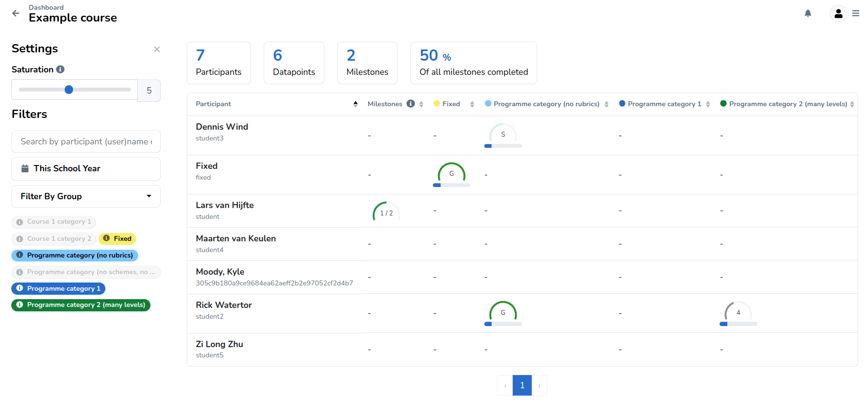Open the user profile avatar

pyautogui.click(x=838, y=13)
